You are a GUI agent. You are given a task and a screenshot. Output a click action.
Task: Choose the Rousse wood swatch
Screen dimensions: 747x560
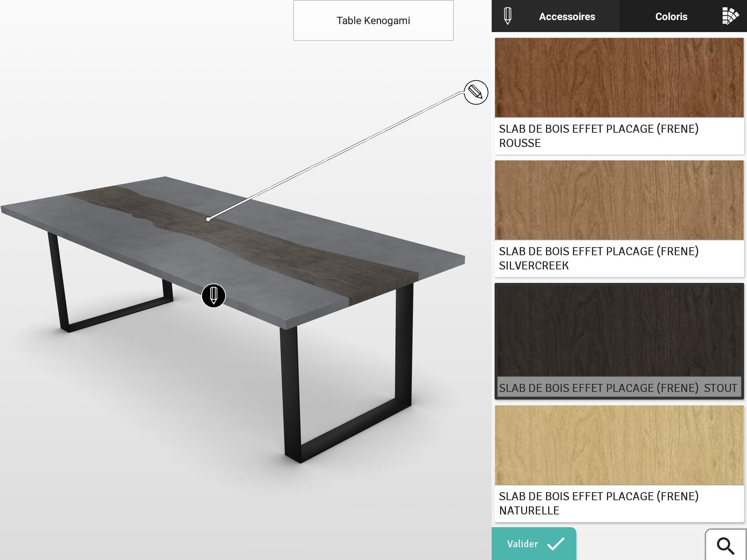click(619, 78)
